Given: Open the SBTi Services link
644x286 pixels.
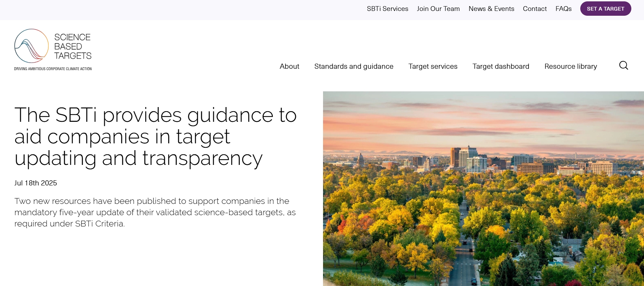Looking at the screenshot, I should click(387, 9).
